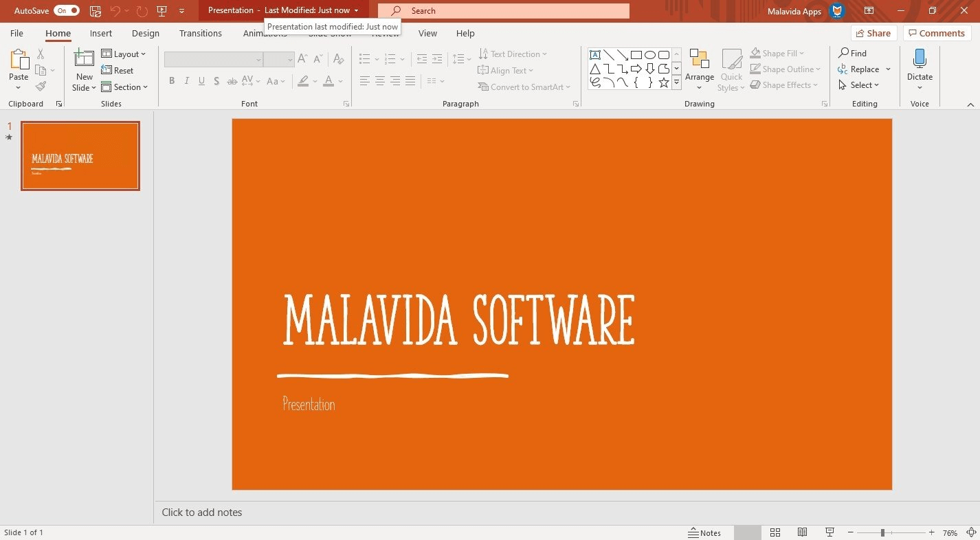Open the Malavida Apps account avatar
The width and height of the screenshot is (980, 540).
tap(836, 10)
